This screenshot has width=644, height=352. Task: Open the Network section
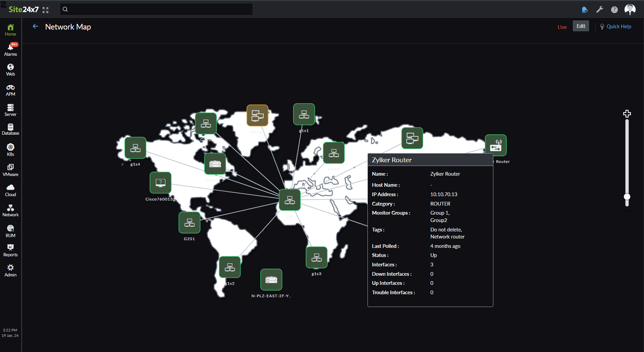point(10,211)
